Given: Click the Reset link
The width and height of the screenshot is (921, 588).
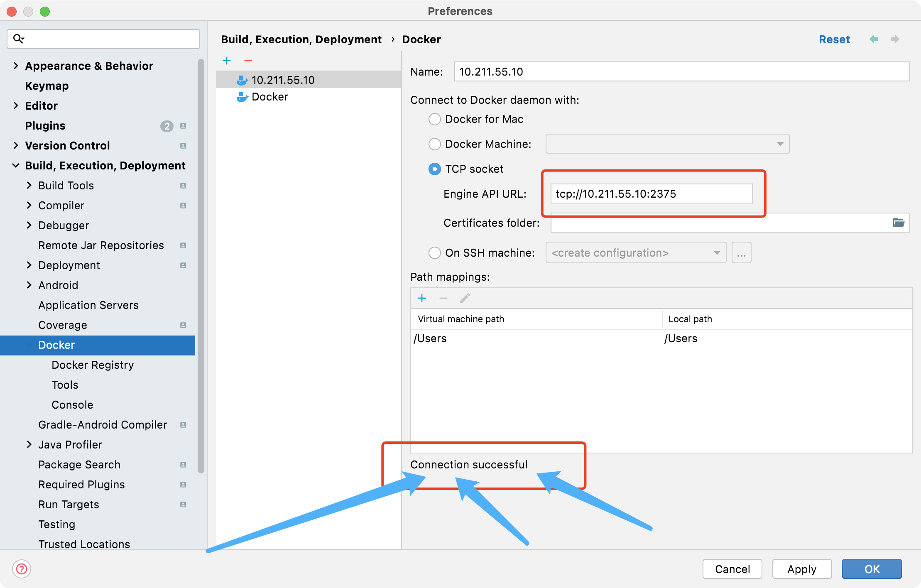Looking at the screenshot, I should [834, 39].
